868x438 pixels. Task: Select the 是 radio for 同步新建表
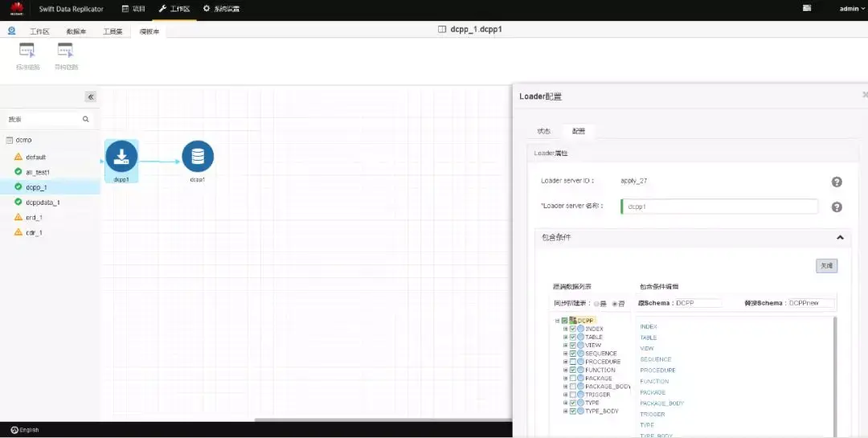click(x=596, y=304)
